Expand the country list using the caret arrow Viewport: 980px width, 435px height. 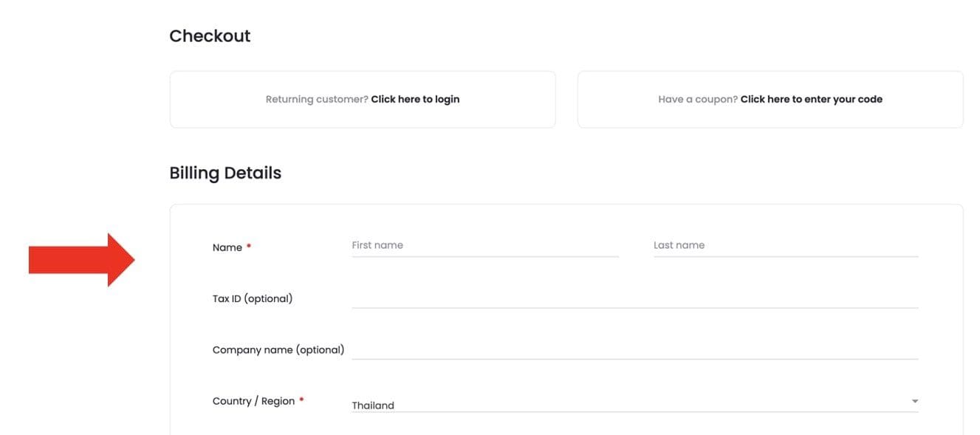click(x=914, y=401)
